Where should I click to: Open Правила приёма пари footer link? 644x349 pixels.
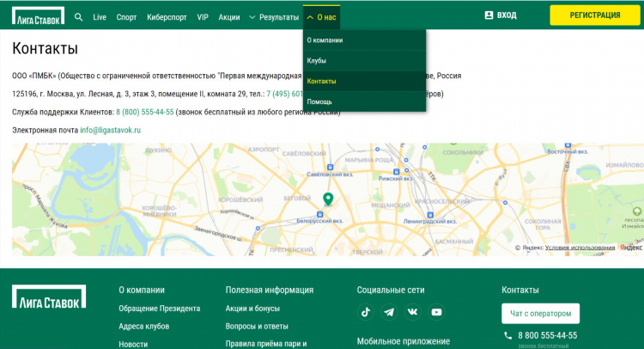pyautogui.click(x=266, y=344)
